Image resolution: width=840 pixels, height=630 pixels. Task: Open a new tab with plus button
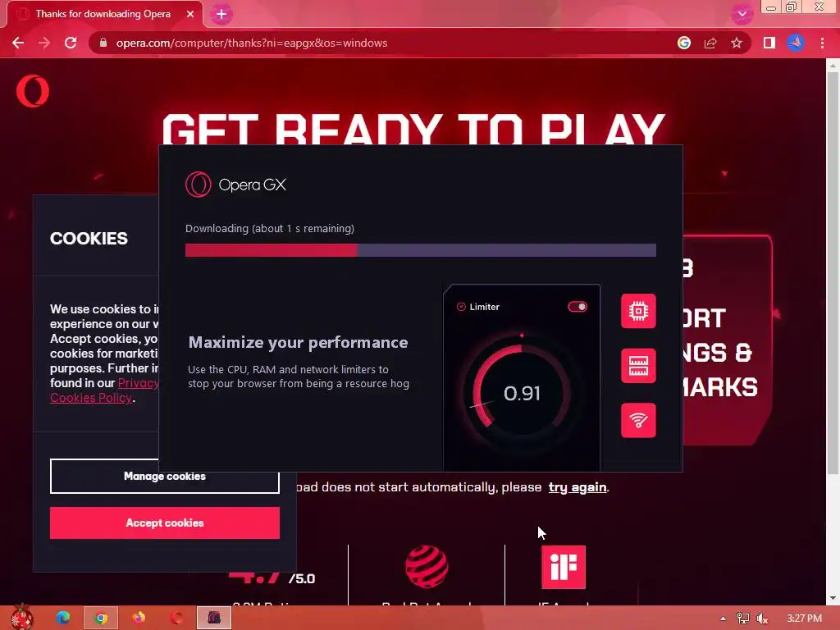coord(221,14)
